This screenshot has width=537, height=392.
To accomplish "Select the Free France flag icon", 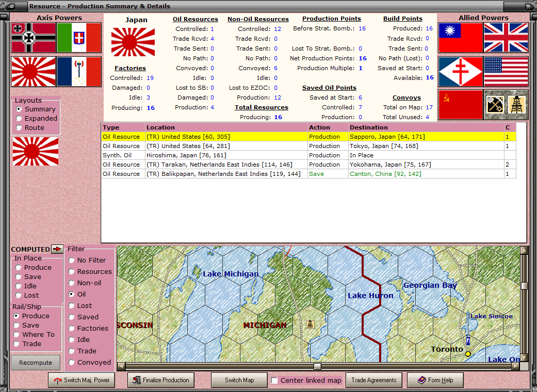I will pyautogui.click(x=460, y=72).
